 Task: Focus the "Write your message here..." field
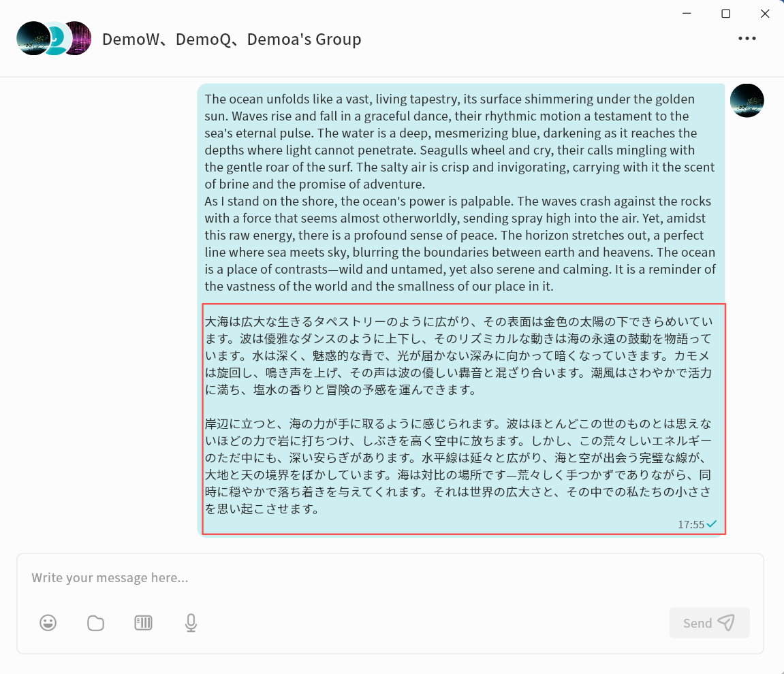click(390, 578)
